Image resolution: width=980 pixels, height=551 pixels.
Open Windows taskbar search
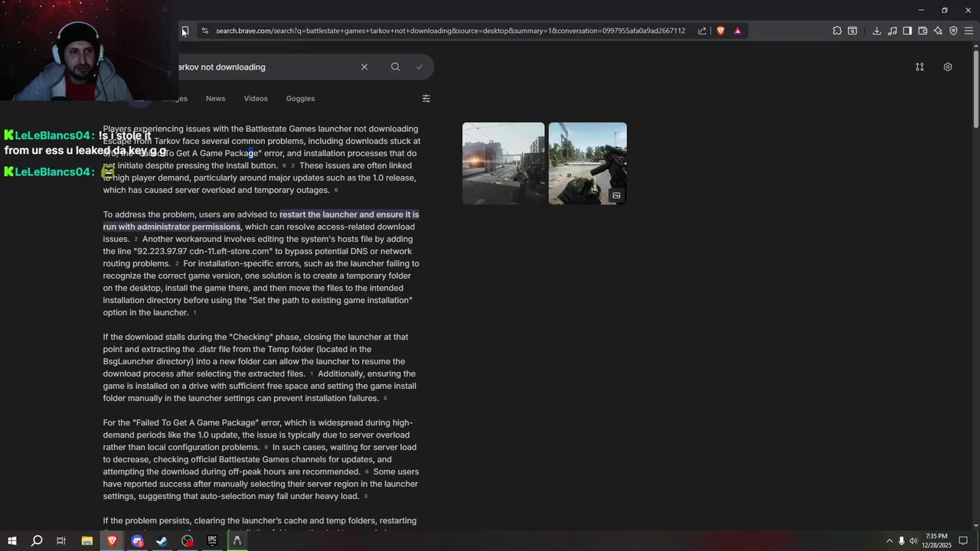pos(36,541)
